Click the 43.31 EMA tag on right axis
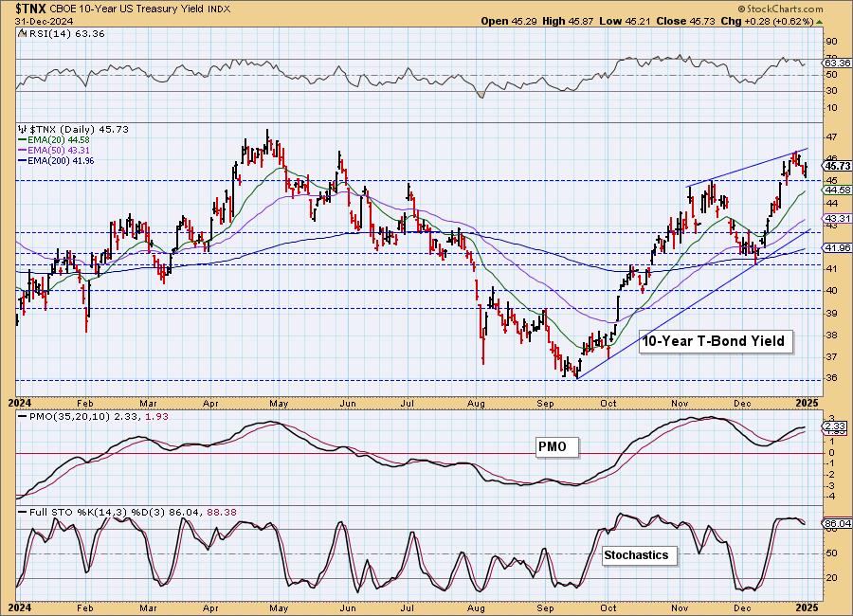The width and height of the screenshot is (853, 616). point(837,218)
